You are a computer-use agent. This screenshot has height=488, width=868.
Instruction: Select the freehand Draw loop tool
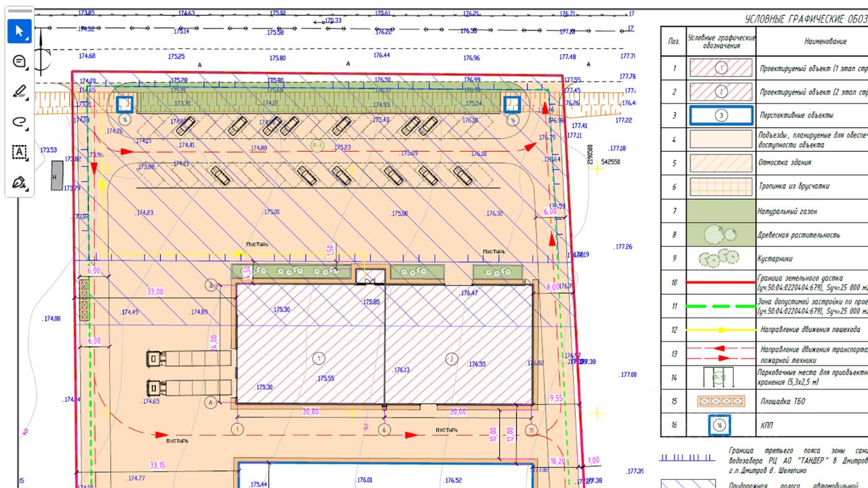tap(20, 122)
